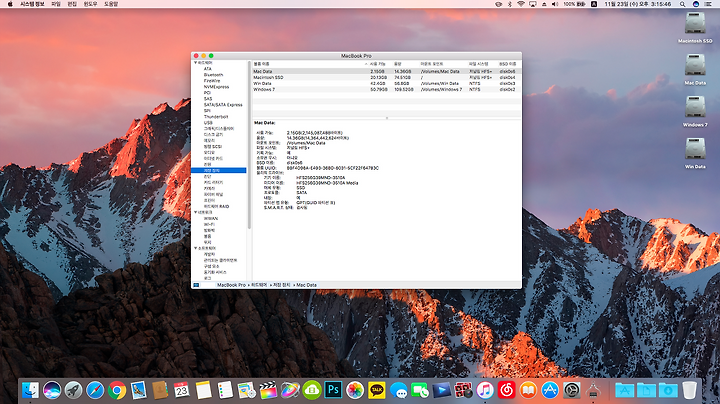Screen dimensions: 720x404
Task: Select USB in hardware sidebar
Action: (208, 123)
